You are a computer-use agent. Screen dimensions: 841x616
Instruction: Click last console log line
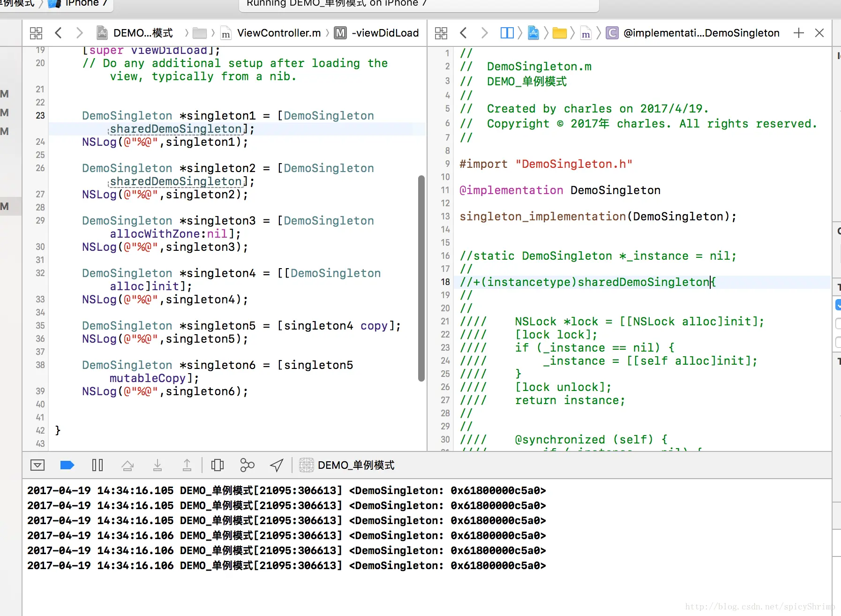pyautogui.click(x=286, y=565)
